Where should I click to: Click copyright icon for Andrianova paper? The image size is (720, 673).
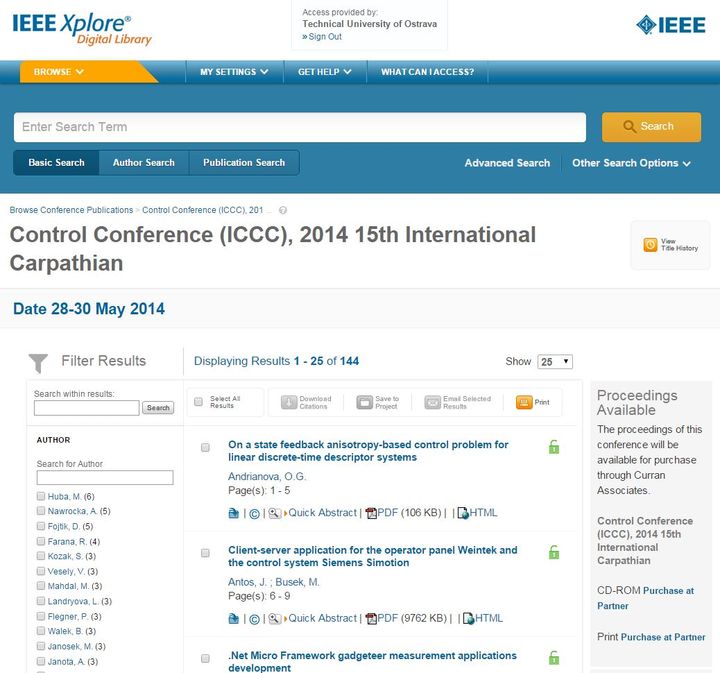point(254,514)
